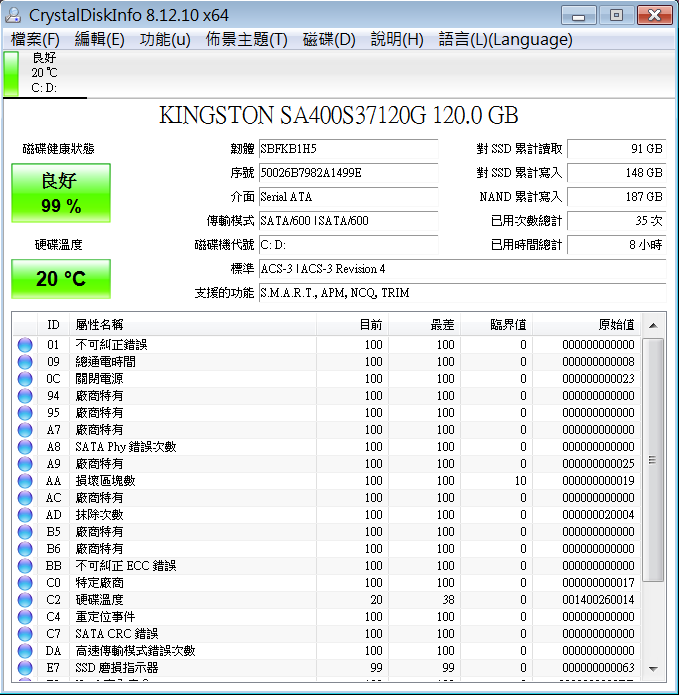The image size is (679, 695).
Task: Click the blue status icon for row 95
Action: pos(25,413)
